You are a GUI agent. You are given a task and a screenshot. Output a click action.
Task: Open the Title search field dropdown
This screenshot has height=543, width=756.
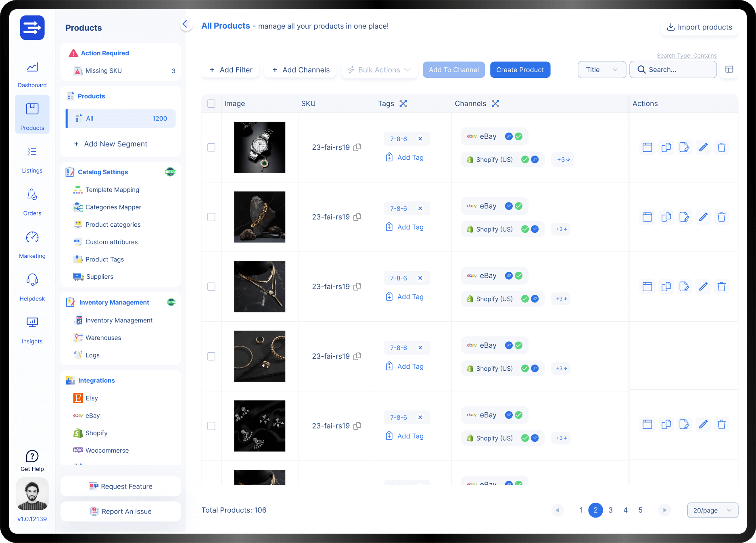[602, 69]
